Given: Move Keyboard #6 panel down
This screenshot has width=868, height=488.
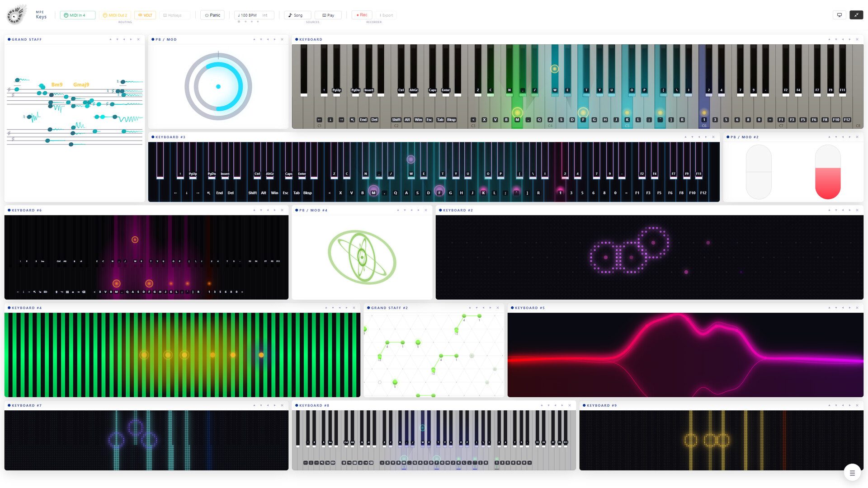Looking at the screenshot, I should click(261, 210).
